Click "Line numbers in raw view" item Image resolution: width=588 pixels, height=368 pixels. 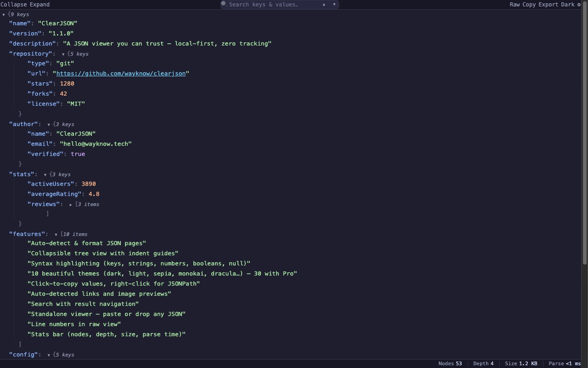pos(74,324)
